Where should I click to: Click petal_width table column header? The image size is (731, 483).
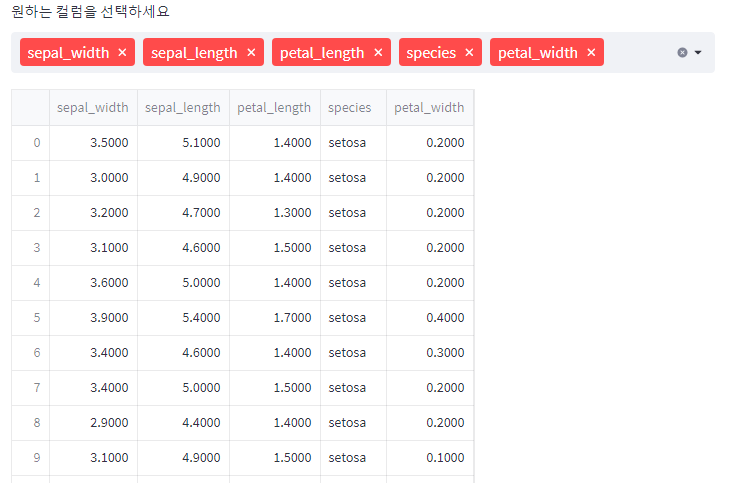coord(430,108)
